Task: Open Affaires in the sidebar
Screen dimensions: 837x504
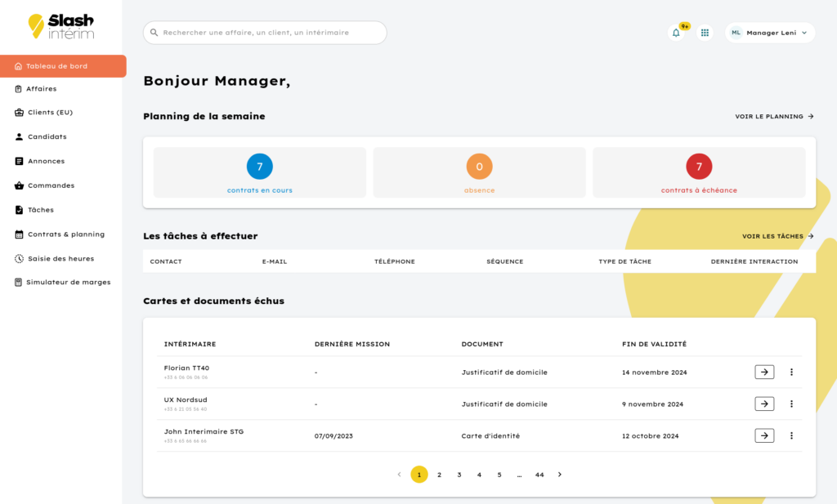Action: point(41,89)
